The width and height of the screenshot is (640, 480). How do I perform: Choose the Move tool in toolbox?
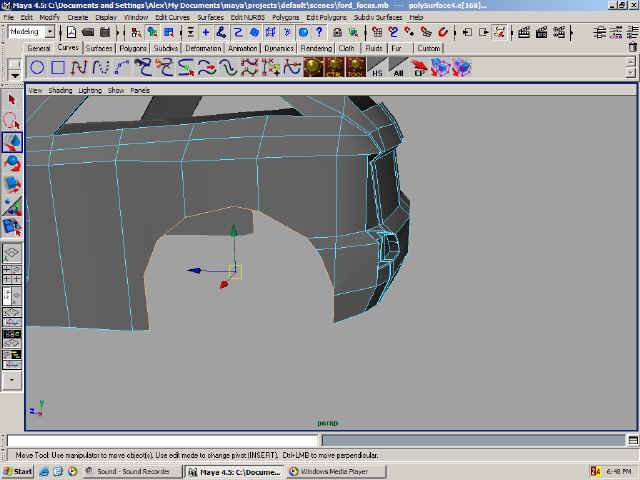13,142
